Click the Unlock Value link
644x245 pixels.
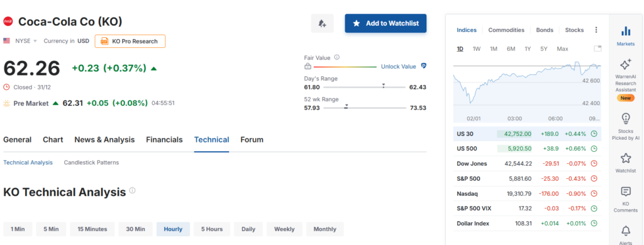point(398,66)
